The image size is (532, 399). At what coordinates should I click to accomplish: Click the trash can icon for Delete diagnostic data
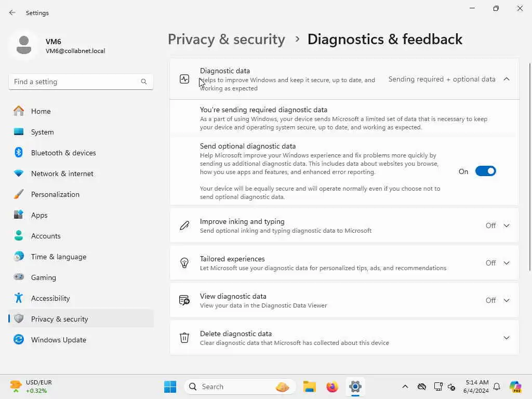coord(184,338)
